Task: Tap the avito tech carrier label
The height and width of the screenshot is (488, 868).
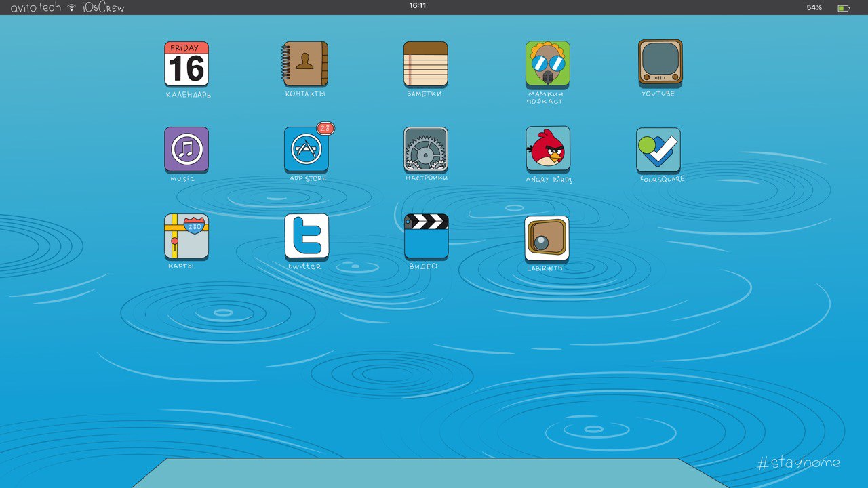Action: click(x=35, y=7)
